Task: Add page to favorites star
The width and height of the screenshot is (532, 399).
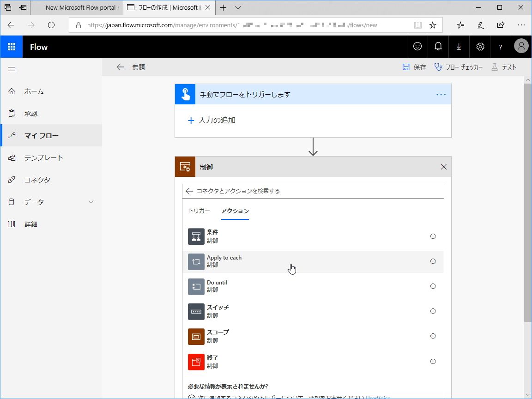Action: click(x=432, y=25)
